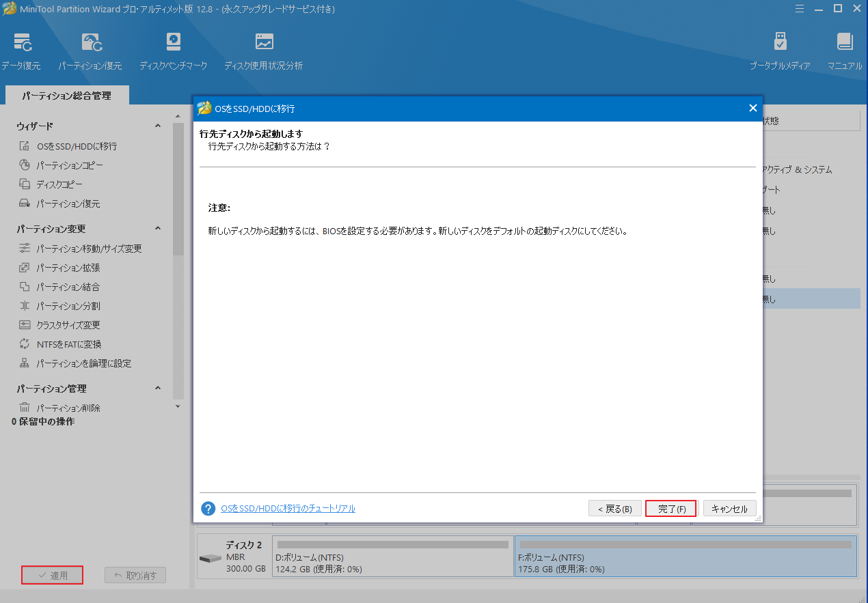Switch to the パーティション総合管理 tab
This screenshot has width=868, height=603.
66,95
